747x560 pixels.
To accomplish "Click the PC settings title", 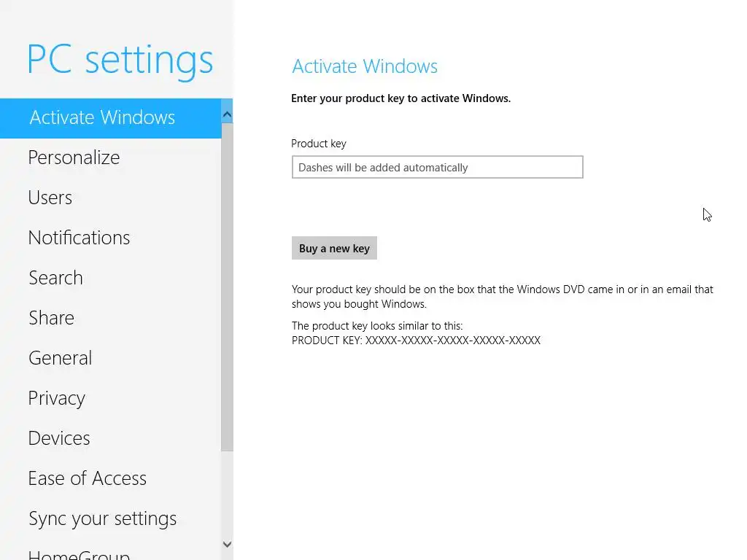I will click(120, 61).
